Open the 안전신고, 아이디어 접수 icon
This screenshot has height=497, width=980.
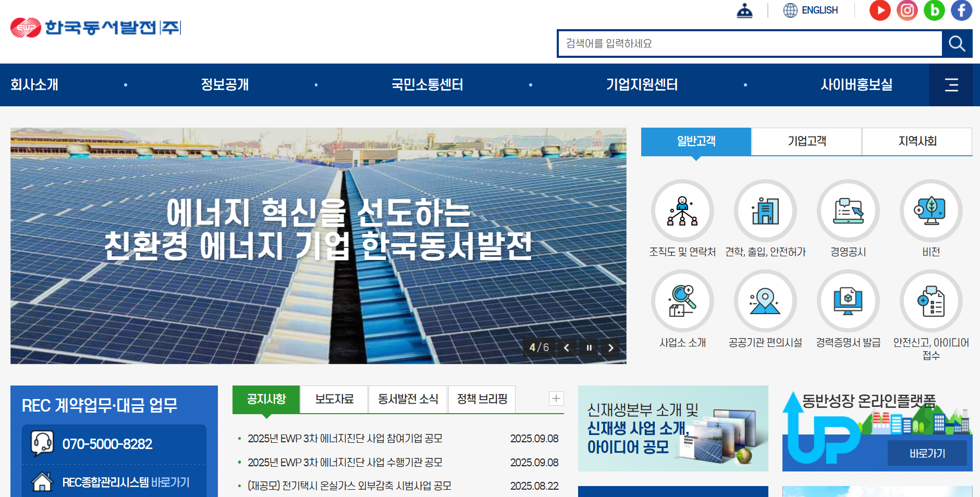click(x=931, y=301)
